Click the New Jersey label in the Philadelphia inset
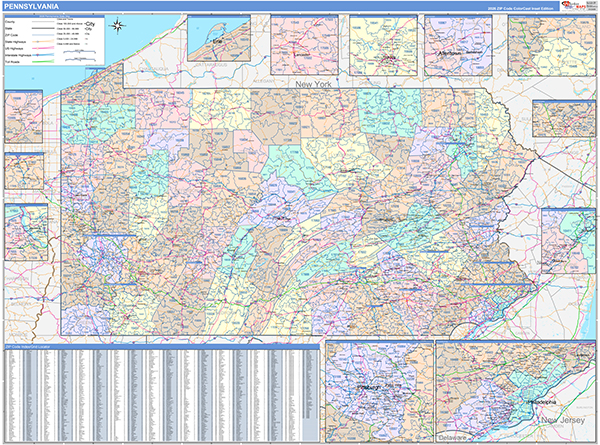The width and height of the screenshot is (600, 445). coord(562,420)
